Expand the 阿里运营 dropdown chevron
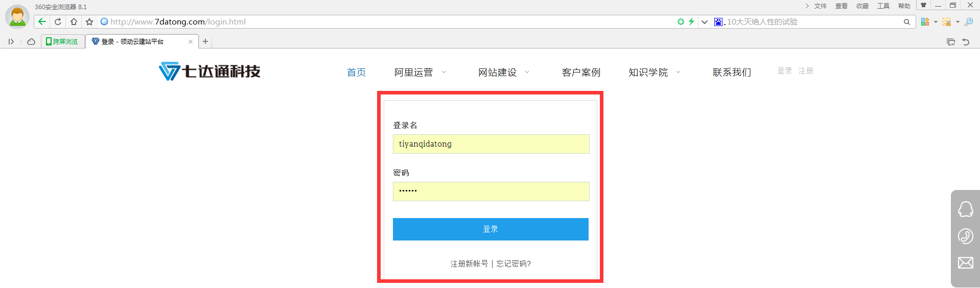Viewport: 980px width, 288px height. tap(444, 73)
